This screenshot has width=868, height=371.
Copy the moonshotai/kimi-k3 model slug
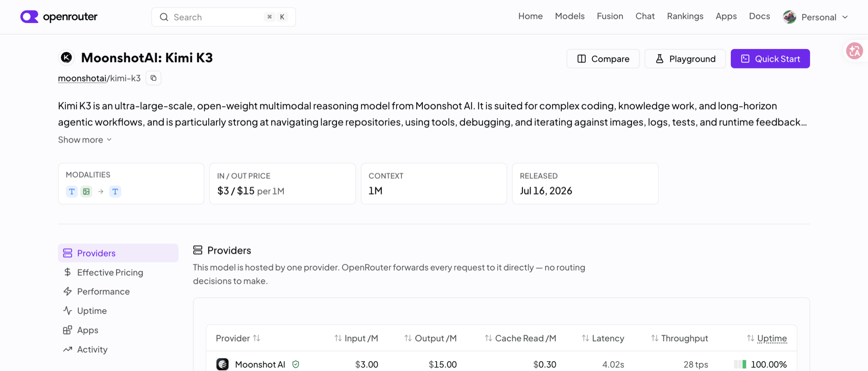click(153, 78)
